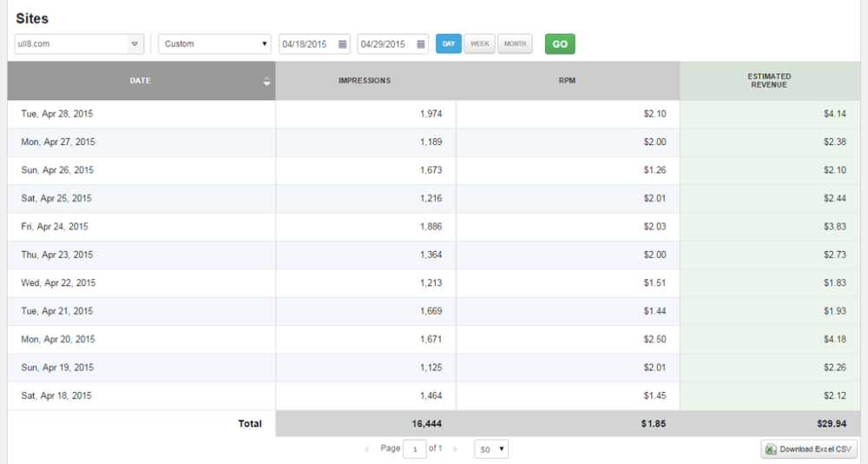
Task: Open the Custom date range dropdown
Action: click(x=215, y=43)
